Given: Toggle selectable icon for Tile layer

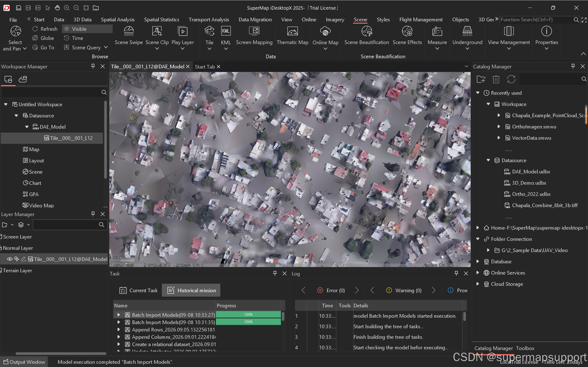Looking at the screenshot, I should [x=17, y=259].
